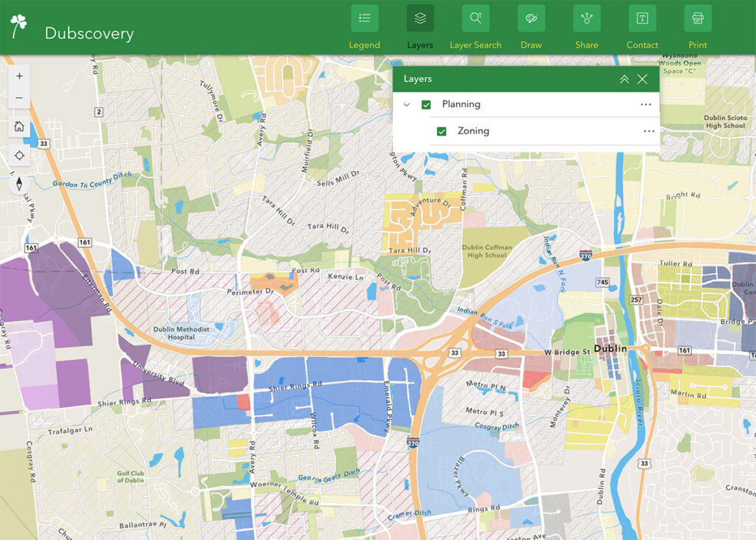Open the Legend tool

364,18
